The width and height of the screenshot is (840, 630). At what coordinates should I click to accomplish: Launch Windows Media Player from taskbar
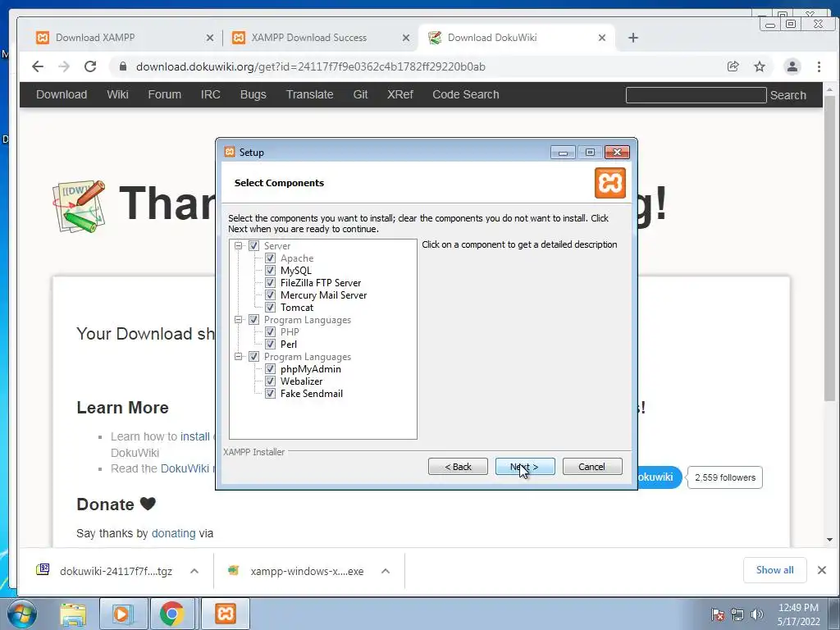(x=121, y=614)
